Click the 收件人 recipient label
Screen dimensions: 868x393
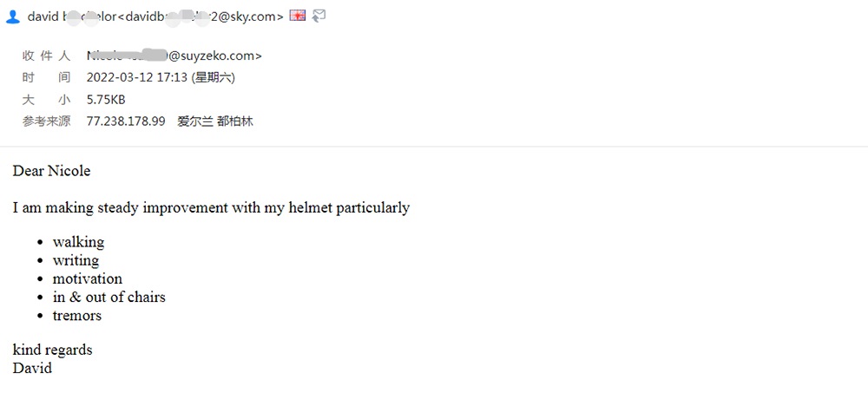coord(47,56)
